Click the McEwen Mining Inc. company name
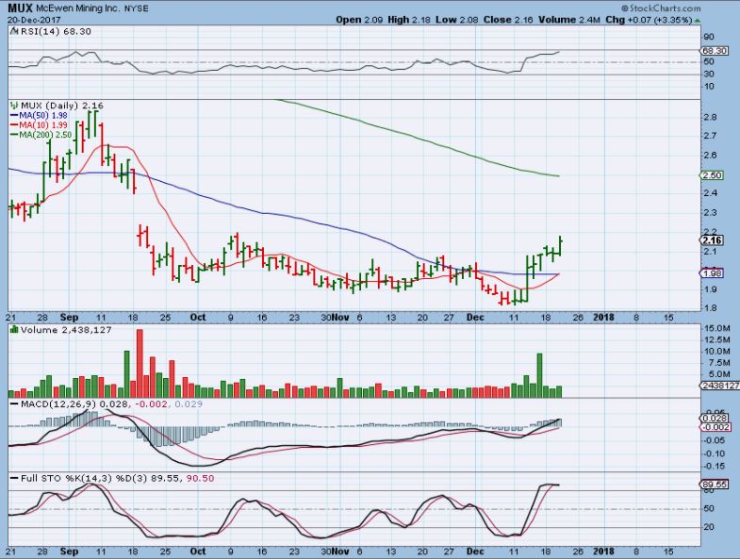 78,8
